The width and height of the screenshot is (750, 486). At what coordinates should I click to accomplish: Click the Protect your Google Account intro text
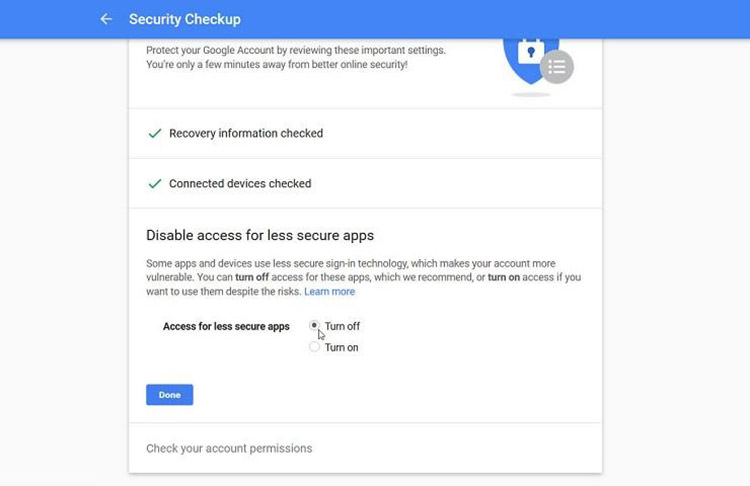pos(295,57)
